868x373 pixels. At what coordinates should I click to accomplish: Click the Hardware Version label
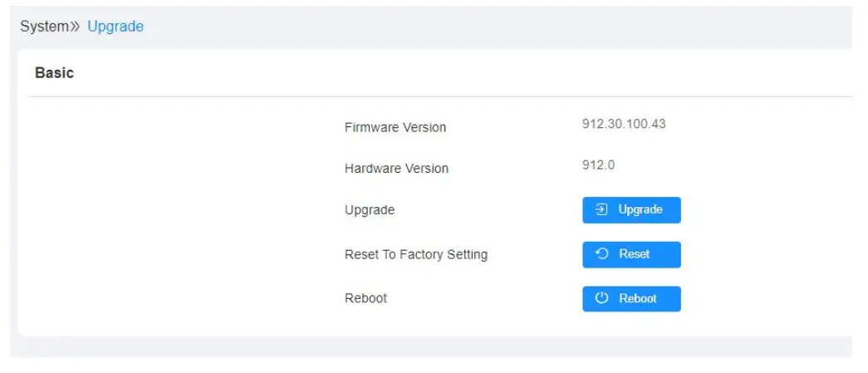pyautogui.click(x=396, y=168)
